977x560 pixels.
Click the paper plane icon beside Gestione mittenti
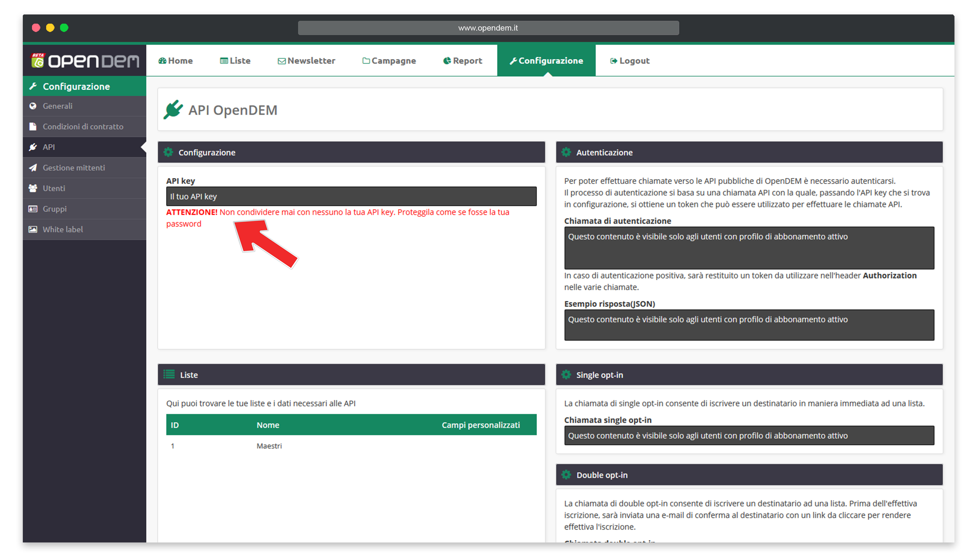click(33, 168)
